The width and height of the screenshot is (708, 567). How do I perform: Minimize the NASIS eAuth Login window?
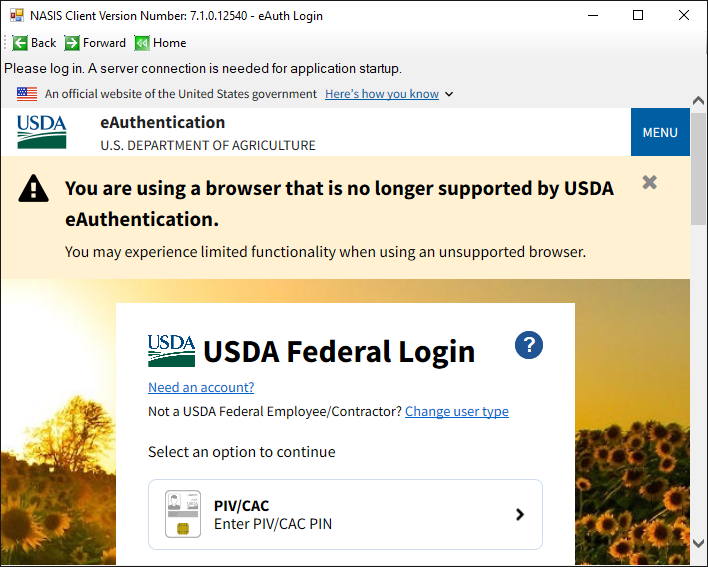593,15
